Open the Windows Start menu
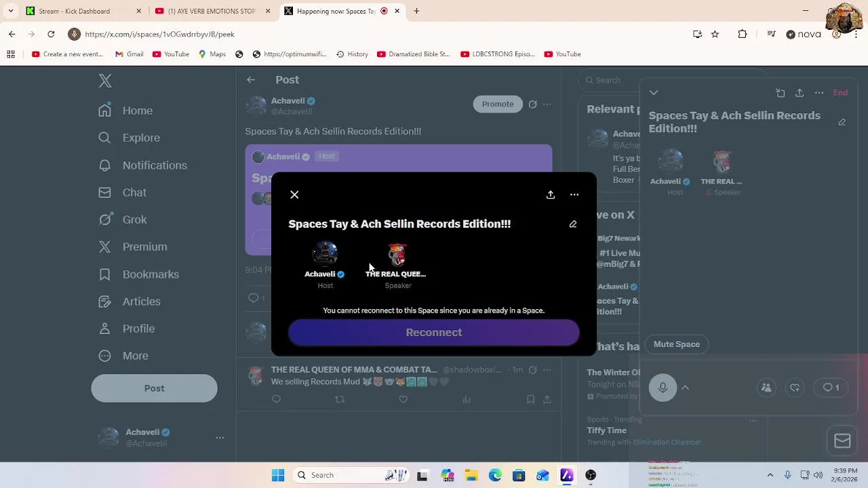Screen dimensions: 868x488 tap(278, 475)
